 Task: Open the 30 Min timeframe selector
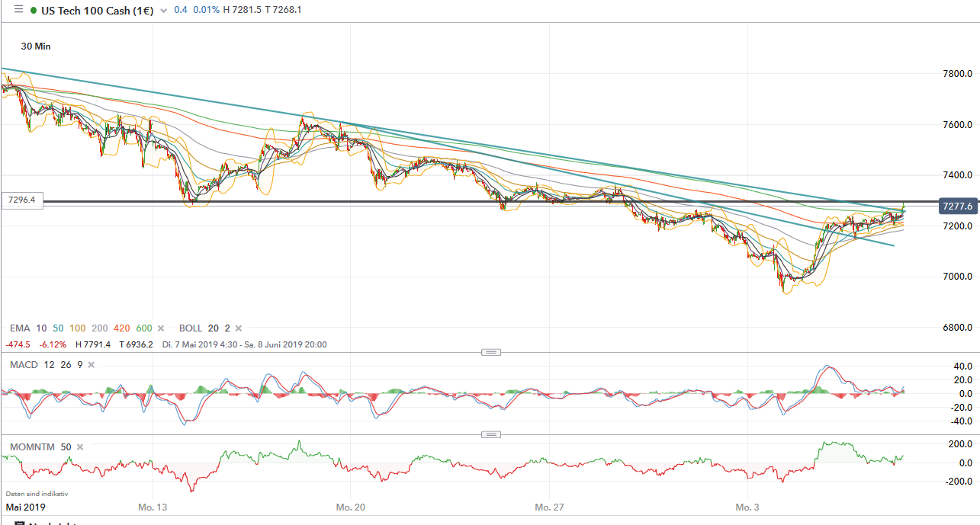35,46
